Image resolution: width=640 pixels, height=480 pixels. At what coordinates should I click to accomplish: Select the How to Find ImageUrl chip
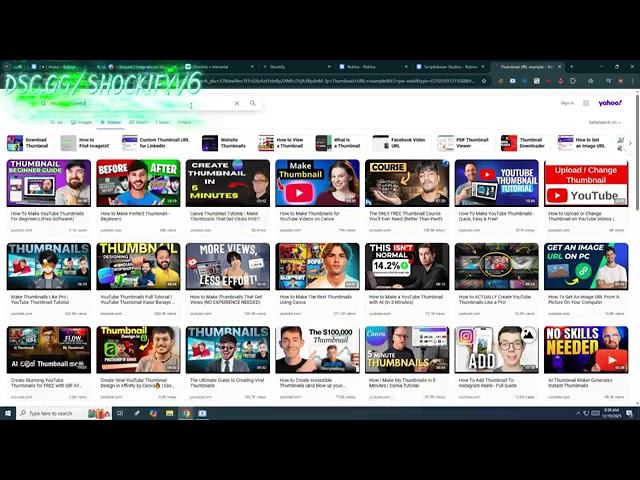click(x=85, y=143)
